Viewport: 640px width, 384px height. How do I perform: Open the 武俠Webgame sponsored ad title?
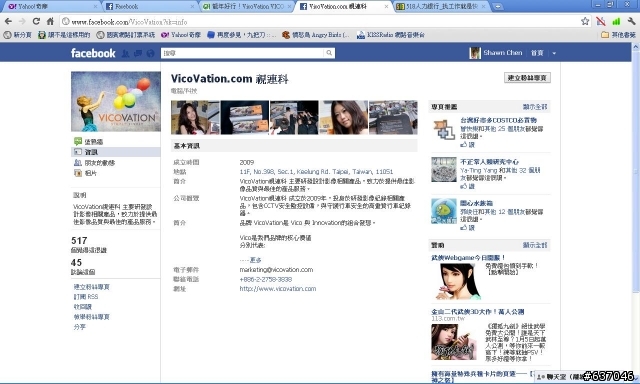[469, 257]
